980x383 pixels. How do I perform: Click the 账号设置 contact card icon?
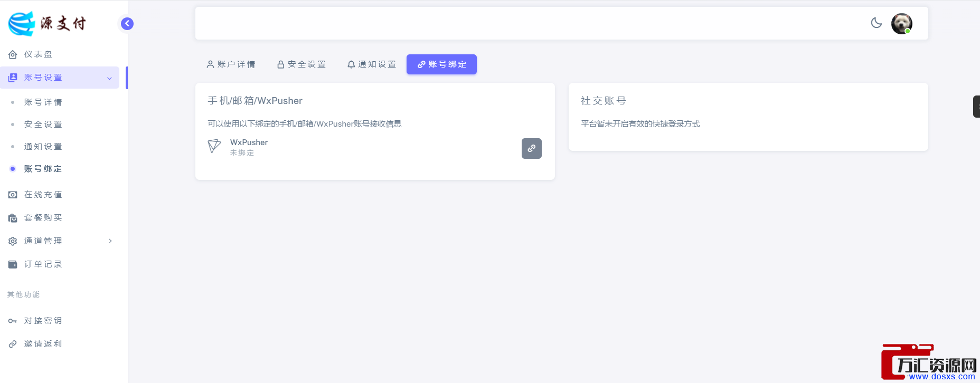point(13,78)
